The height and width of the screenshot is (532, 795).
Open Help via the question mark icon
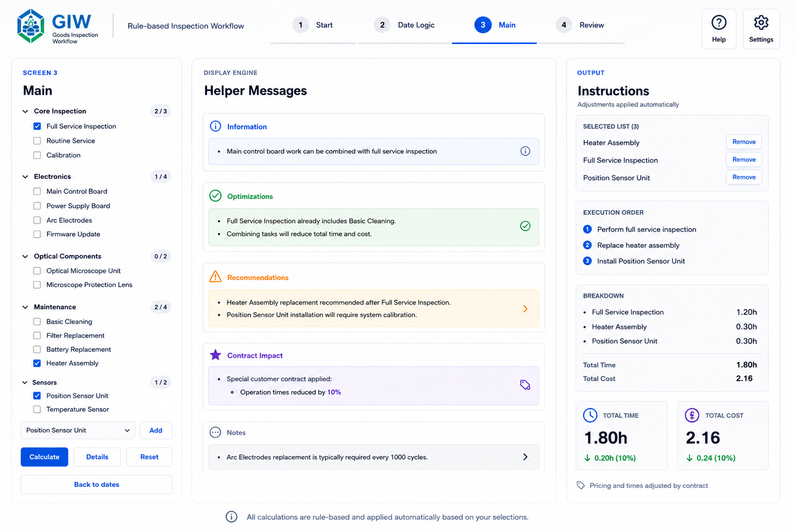pyautogui.click(x=719, y=22)
